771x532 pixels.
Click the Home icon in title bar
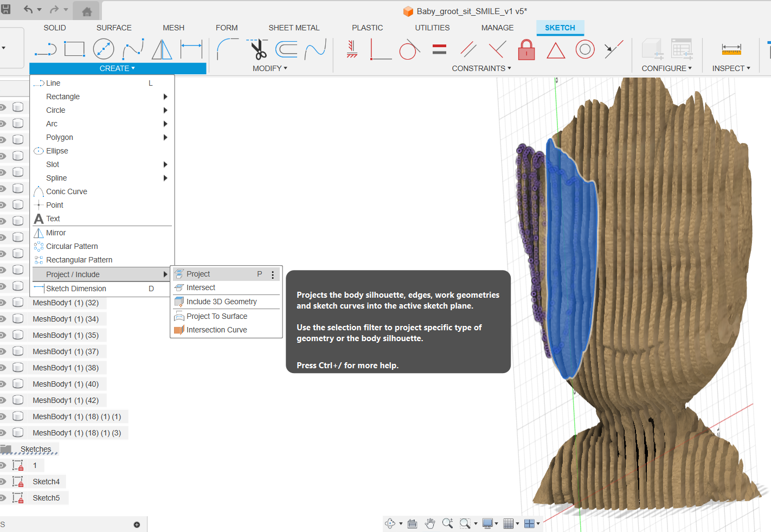[87, 11]
